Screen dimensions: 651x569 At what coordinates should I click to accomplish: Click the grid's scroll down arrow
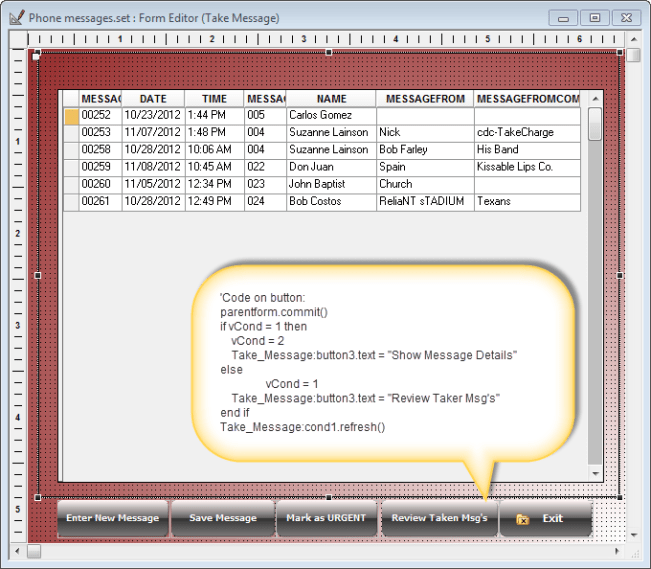click(595, 473)
